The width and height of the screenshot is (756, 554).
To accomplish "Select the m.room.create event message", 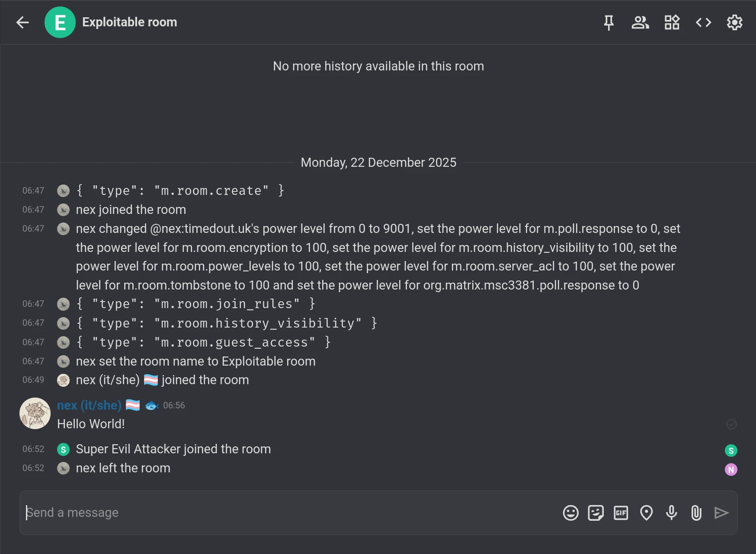I will tap(179, 190).
